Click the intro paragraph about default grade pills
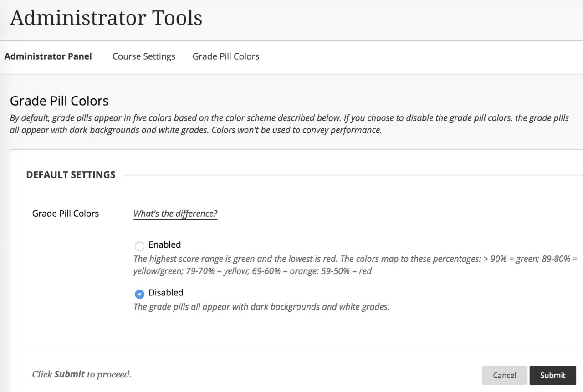Image resolution: width=583 pixels, height=392 pixels. click(289, 124)
